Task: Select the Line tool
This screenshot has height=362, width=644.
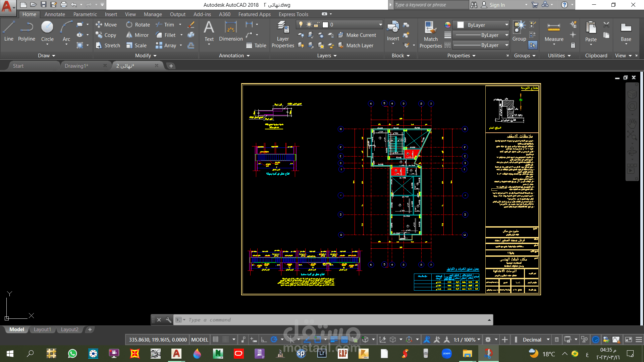Action: (x=9, y=31)
